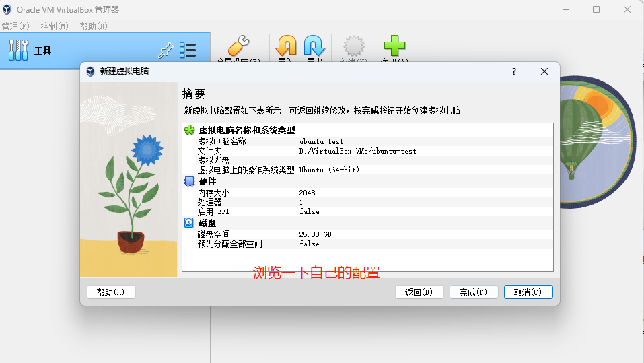The image size is (644, 363).
Task: Click the 虚拟电脑名称 label
Action: 222,142
